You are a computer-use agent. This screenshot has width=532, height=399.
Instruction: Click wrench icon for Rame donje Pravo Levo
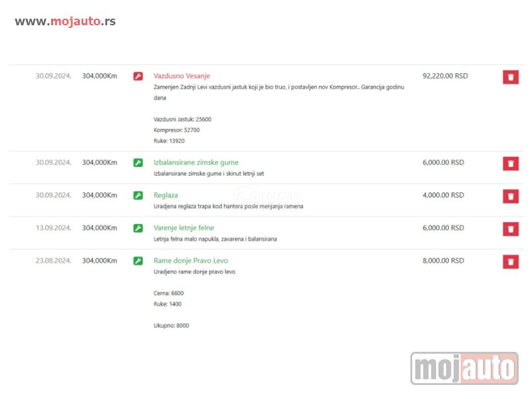[138, 261]
